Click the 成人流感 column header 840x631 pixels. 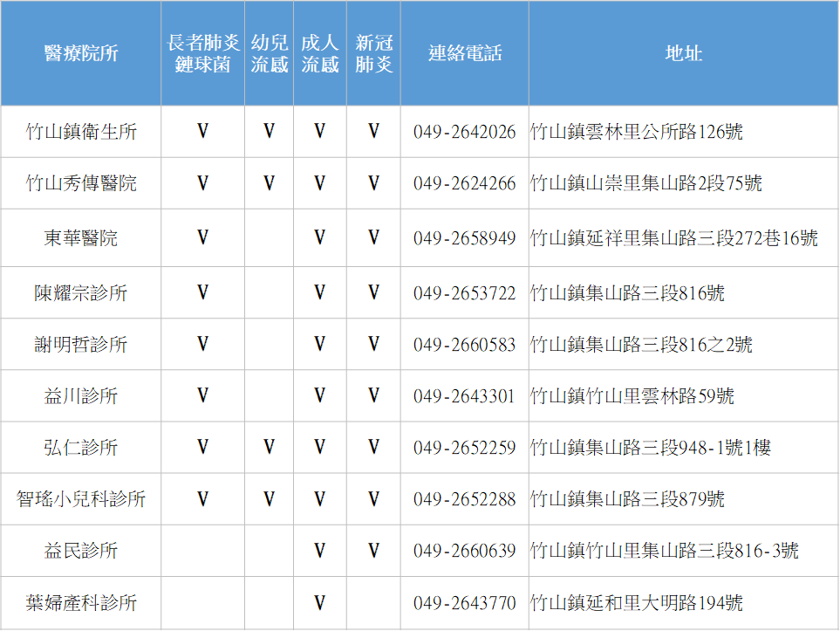(320, 53)
